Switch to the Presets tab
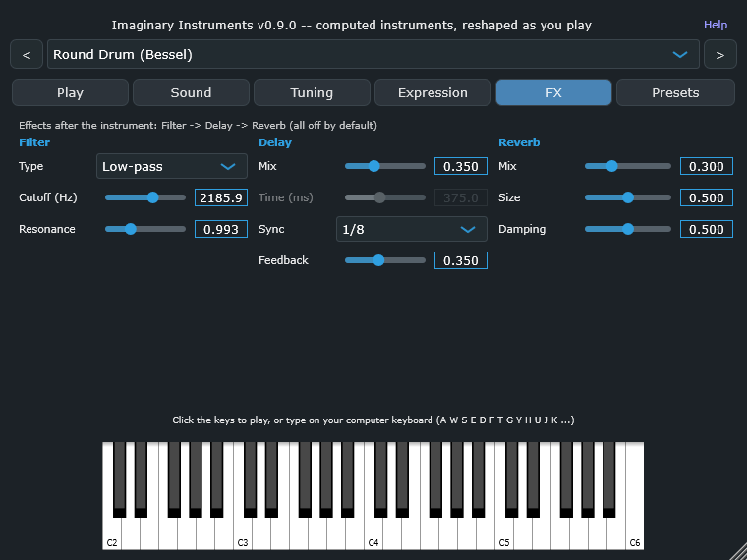 coord(675,92)
